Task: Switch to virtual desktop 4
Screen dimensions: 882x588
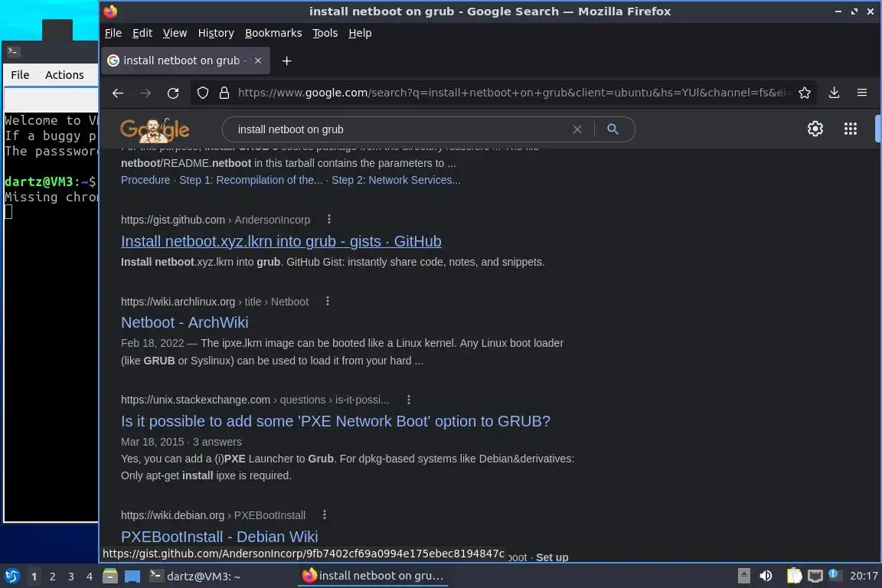Action: pos(90,577)
